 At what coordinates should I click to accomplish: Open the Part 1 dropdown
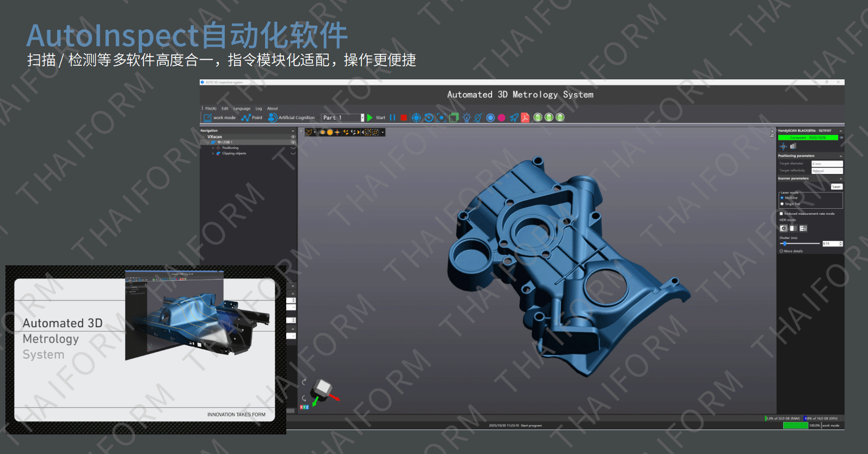[362, 117]
